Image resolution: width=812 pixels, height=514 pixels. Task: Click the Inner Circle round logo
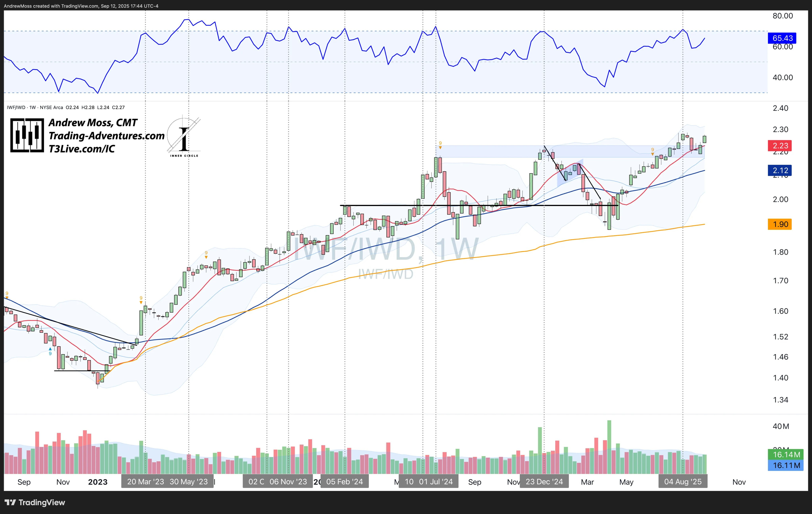[x=183, y=137]
